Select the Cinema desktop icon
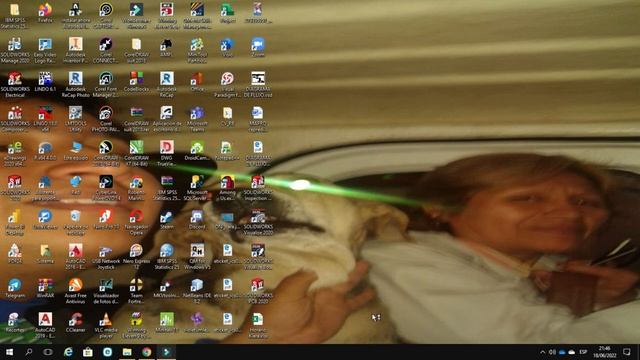The width and height of the screenshot is (640, 360). 45,253
